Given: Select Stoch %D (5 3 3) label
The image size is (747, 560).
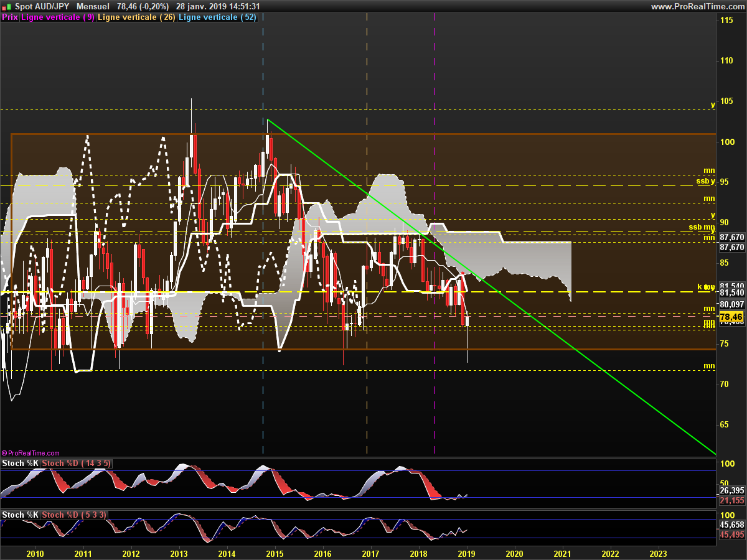Looking at the screenshot, I should 75,515.
